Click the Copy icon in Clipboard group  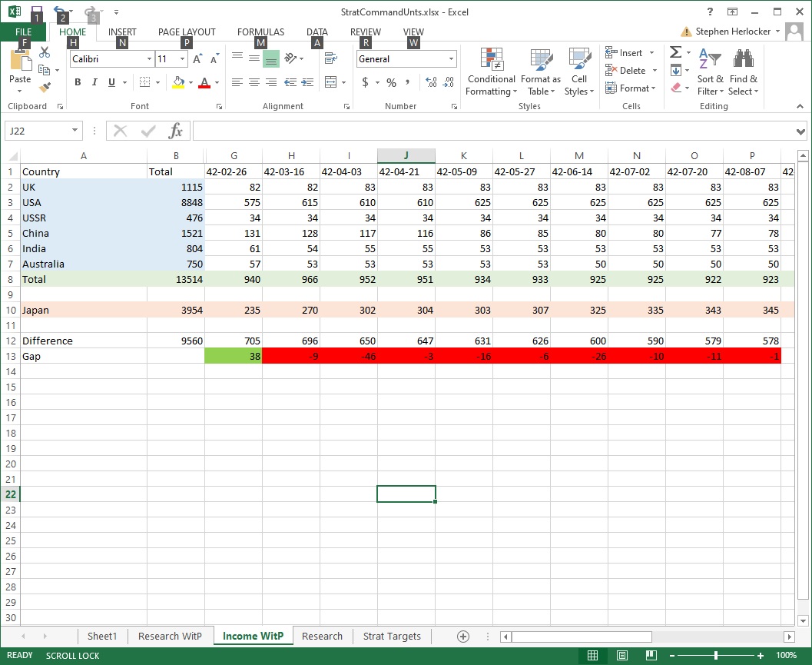(x=45, y=69)
